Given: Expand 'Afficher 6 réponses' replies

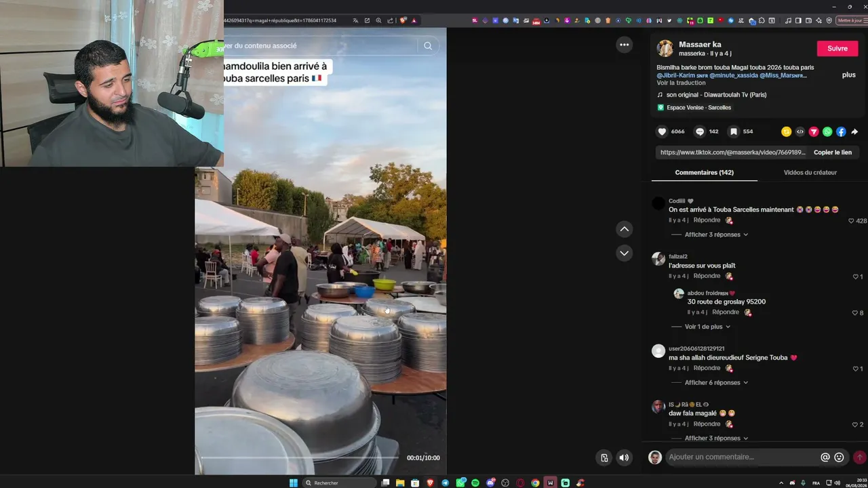Looking at the screenshot, I should [x=716, y=382].
